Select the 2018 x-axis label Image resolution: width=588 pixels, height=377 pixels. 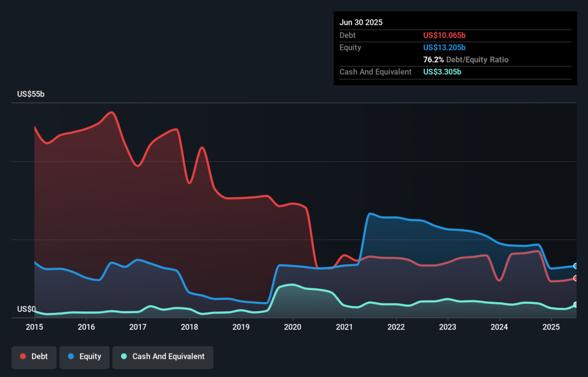189,327
